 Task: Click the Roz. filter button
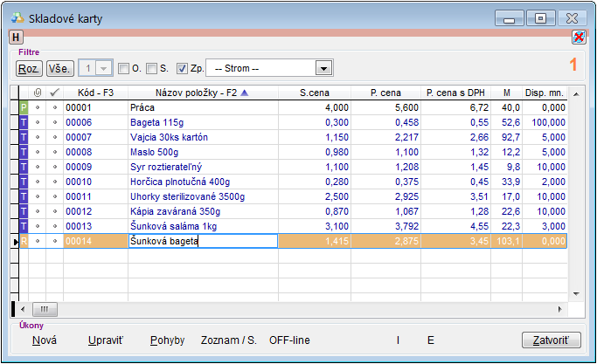[x=30, y=69]
